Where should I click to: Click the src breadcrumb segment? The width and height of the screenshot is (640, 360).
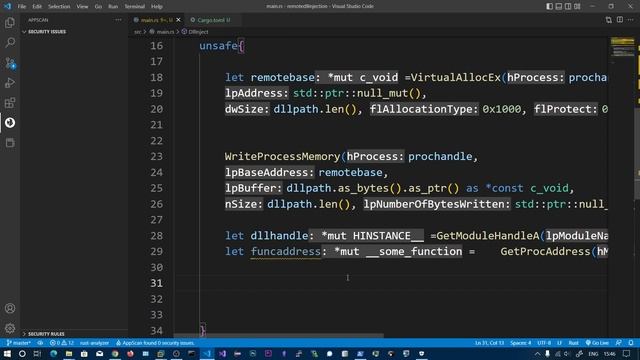[x=138, y=31]
